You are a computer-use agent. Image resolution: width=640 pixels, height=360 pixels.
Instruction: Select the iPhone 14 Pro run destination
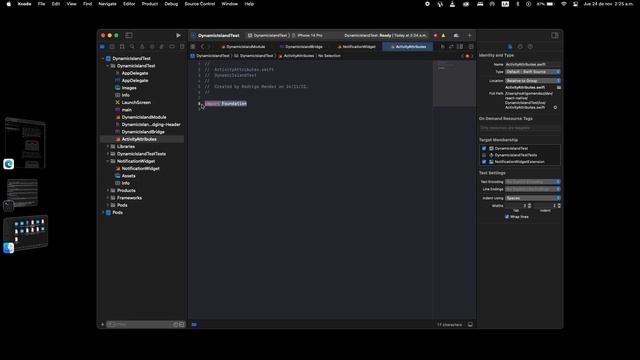308,36
